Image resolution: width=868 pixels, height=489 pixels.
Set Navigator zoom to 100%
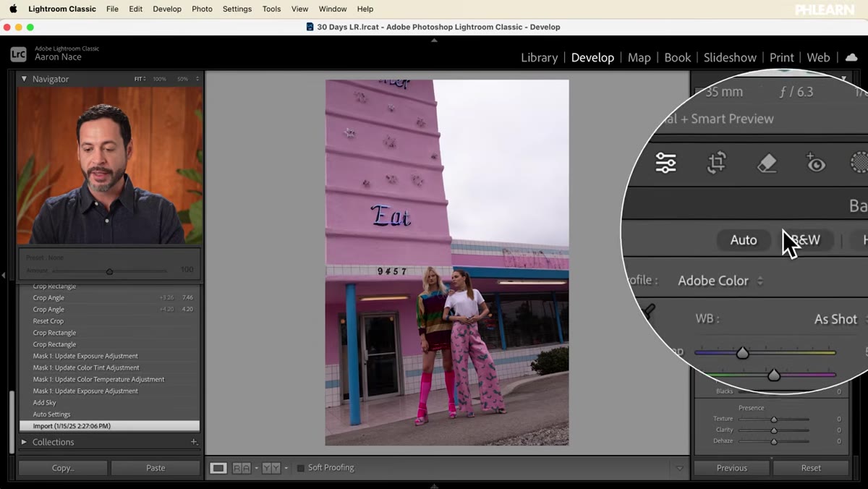tap(159, 79)
